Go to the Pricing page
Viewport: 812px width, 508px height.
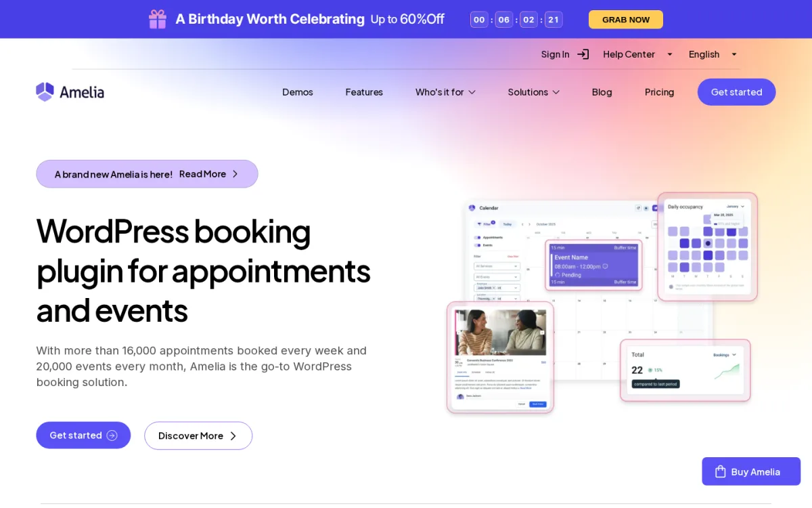pyautogui.click(x=659, y=92)
